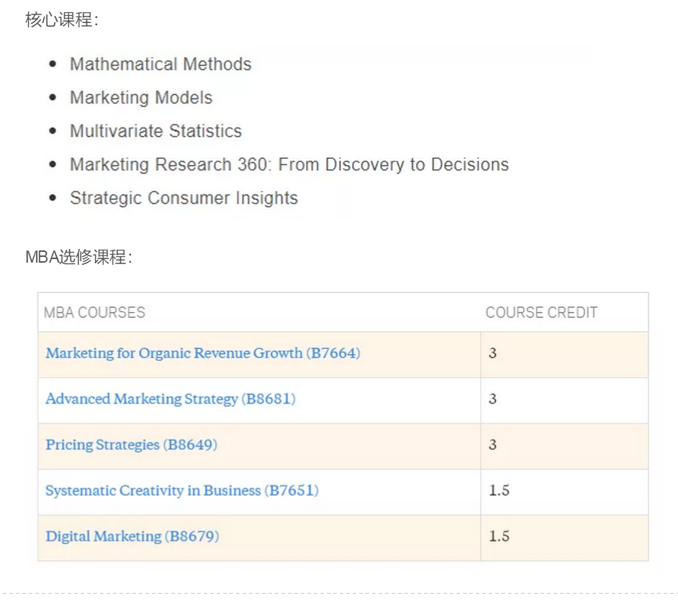Select the credit value for Organic Revenue Growth

(493, 353)
